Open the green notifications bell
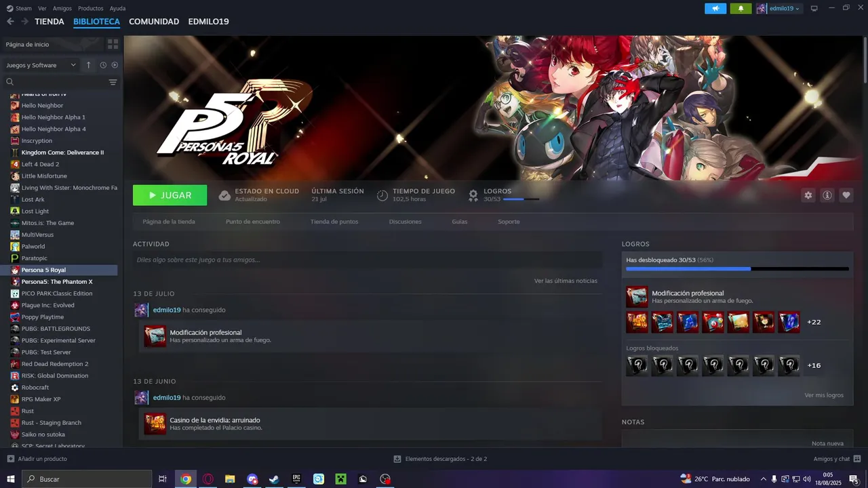The width and height of the screenshot is (868, 488). pyautogui.click(x=741, y=9)
